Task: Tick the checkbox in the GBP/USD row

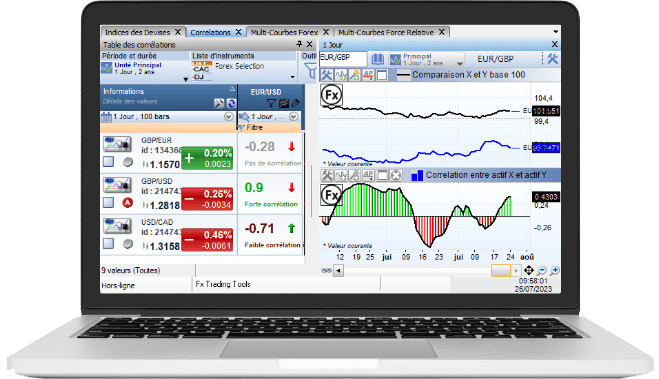Action: pos(108,203)
